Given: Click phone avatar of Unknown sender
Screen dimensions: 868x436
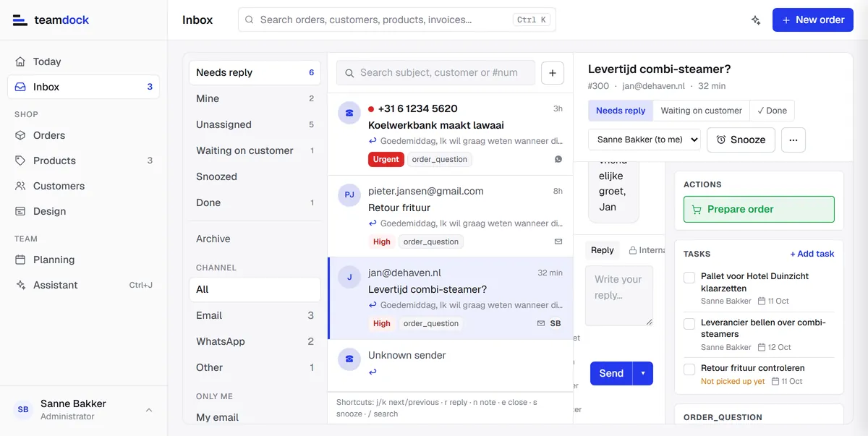Looking at the screenshot, I should (x=349, y=359).
